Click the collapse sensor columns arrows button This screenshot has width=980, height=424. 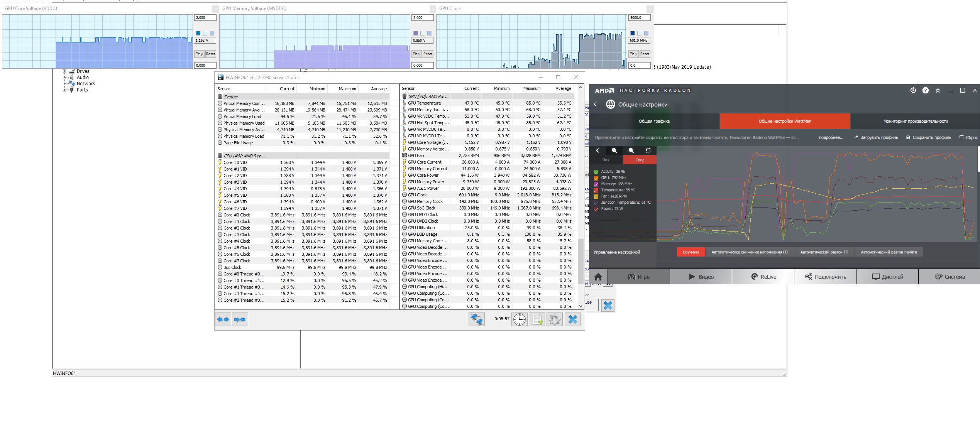point(240,319)
